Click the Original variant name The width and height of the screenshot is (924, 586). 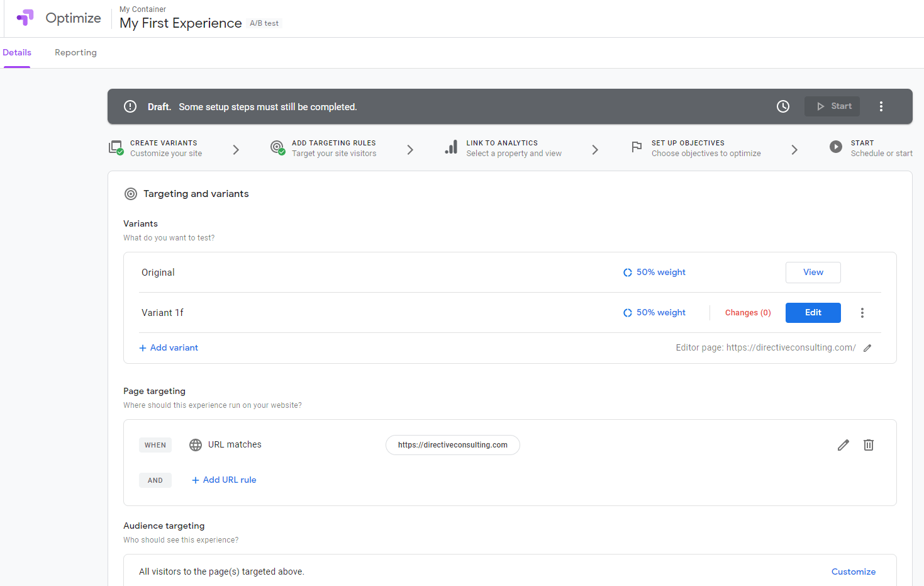coord(158,273)
